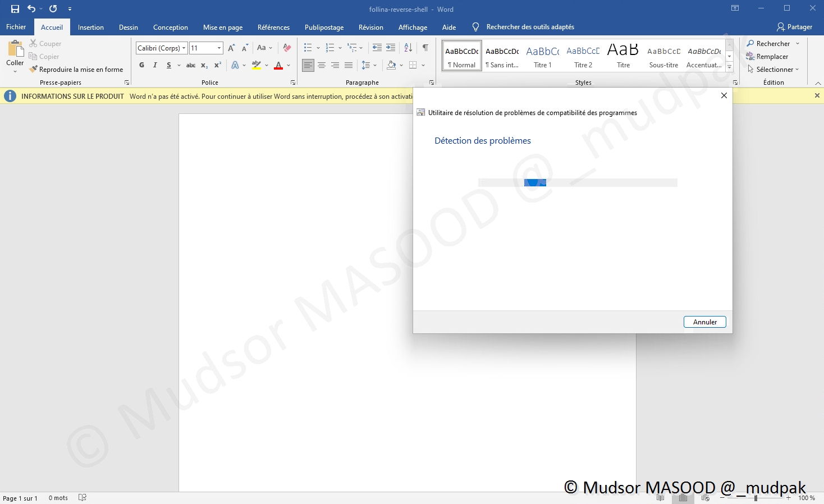Click the sort A-Z icon
824x504 pixels.
coord(408,48)
